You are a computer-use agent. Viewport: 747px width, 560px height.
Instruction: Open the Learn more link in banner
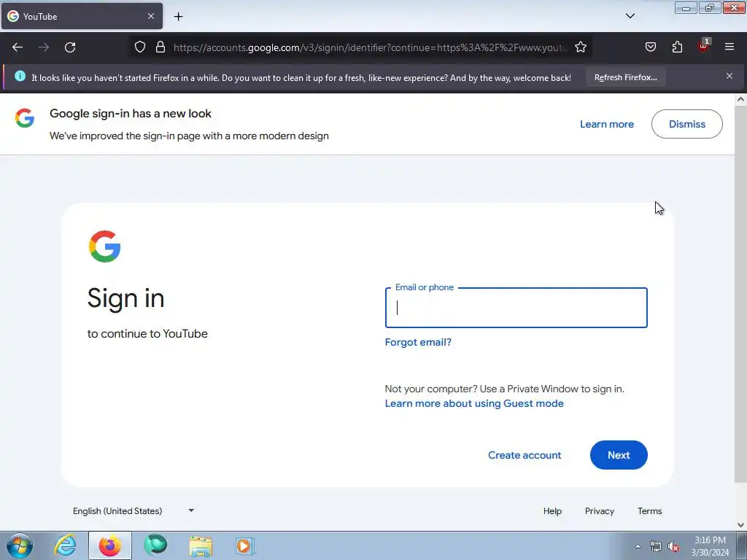[x=606, y=124]
